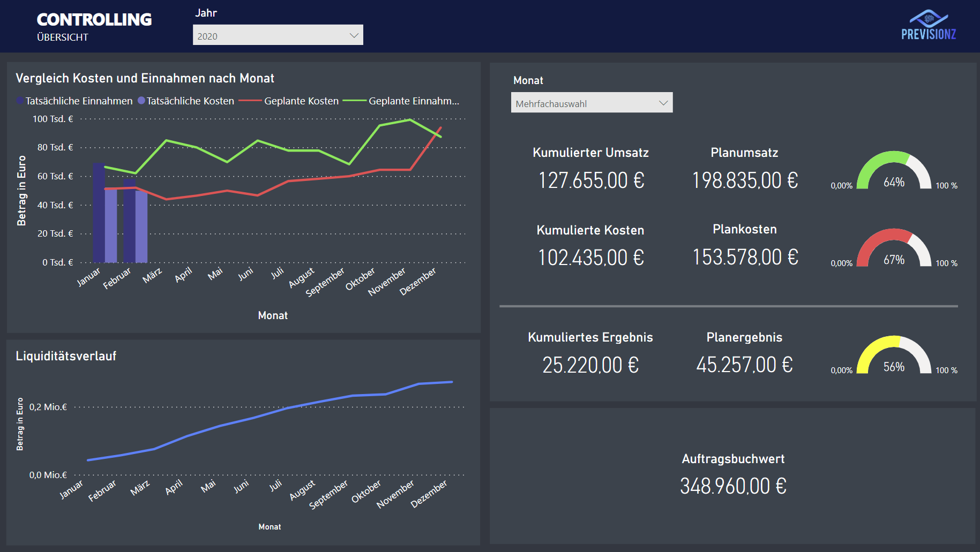Screen dimensions: 980x552
Task: Click the yellow 56% result gauge
Action: 894,356
